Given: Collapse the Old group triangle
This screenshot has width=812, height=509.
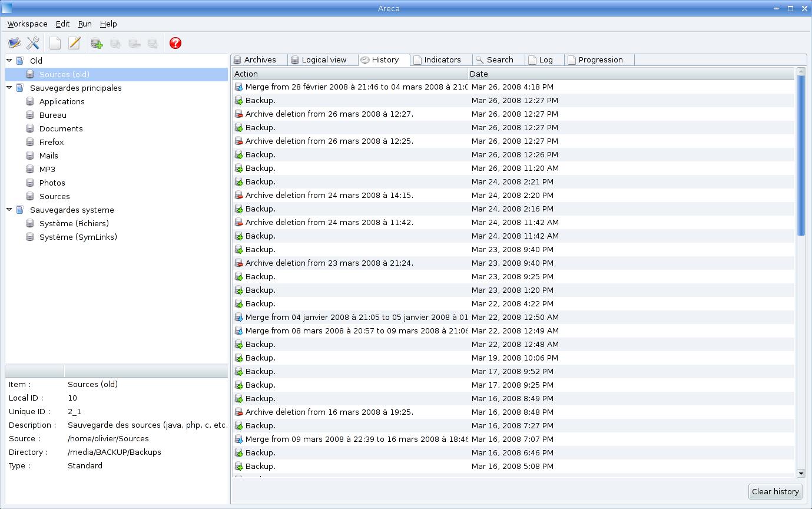Looking at the screenshot, I should [x=9, y=60].
